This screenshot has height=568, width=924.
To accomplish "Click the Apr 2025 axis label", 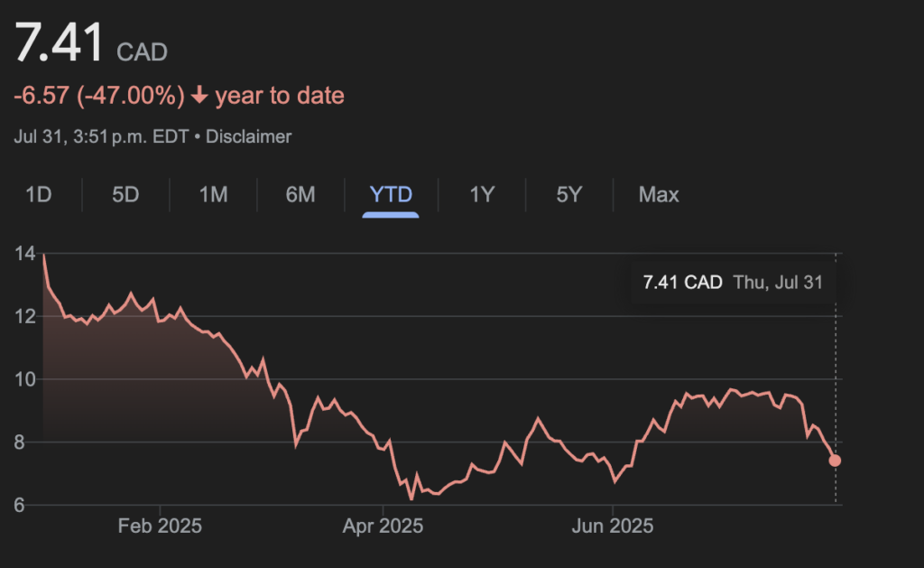I will (383, 526).
